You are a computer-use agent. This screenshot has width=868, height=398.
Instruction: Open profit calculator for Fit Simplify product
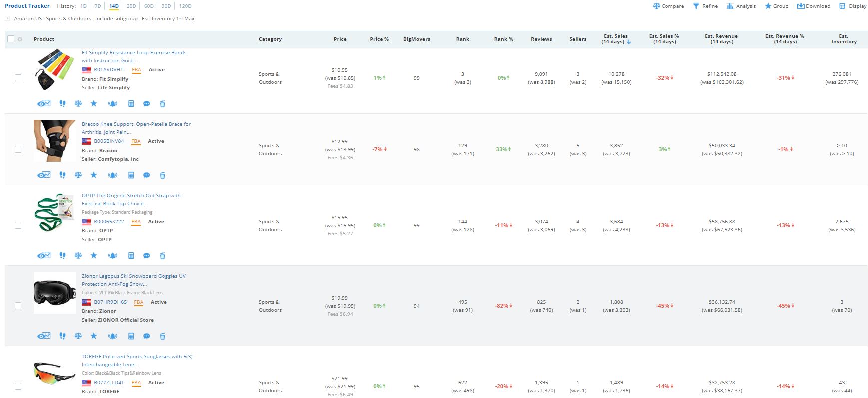coord(131,104)
